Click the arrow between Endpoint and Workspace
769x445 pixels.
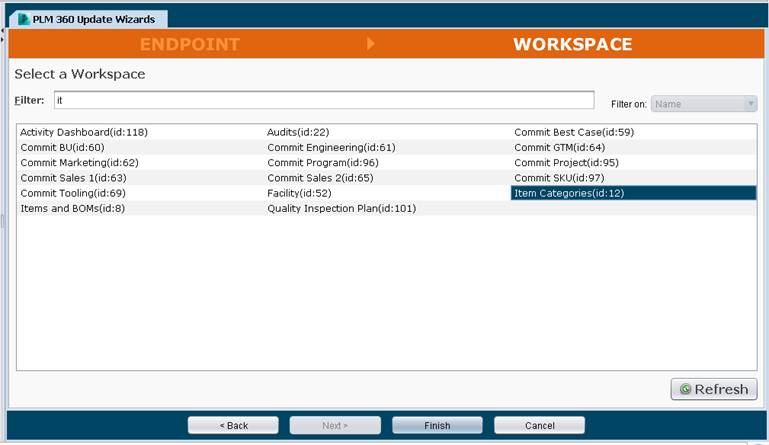pyautogui.click(x=371, y=44)
